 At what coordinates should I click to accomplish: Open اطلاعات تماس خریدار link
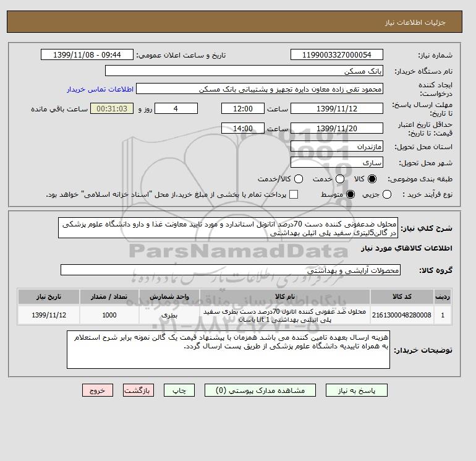(100, 89)
